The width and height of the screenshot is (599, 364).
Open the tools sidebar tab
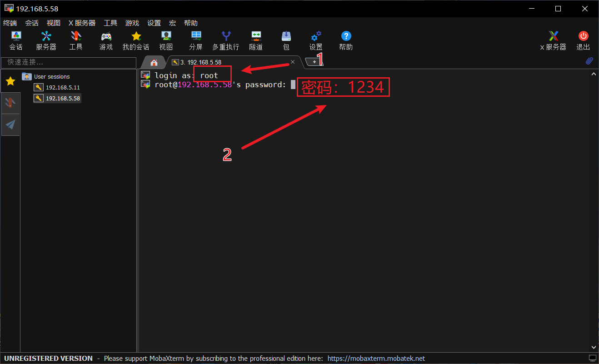pyautogui.click(x=10, y=103)
